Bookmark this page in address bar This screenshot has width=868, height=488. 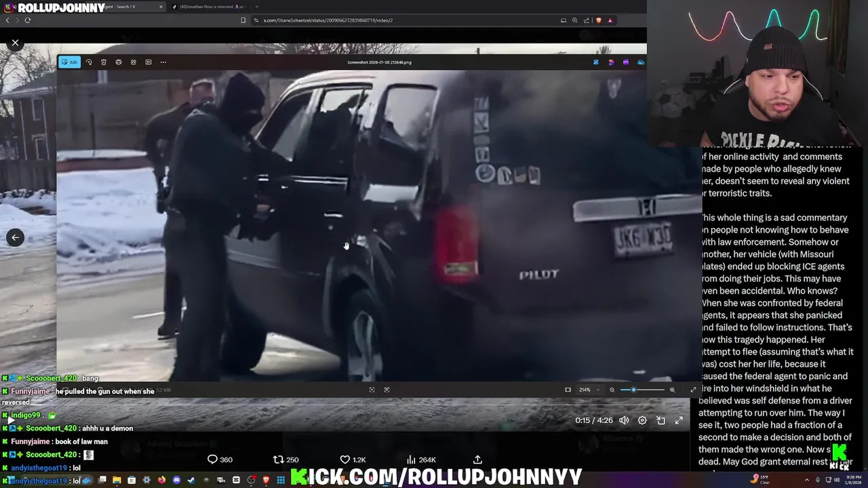click(x=243, y=20)
